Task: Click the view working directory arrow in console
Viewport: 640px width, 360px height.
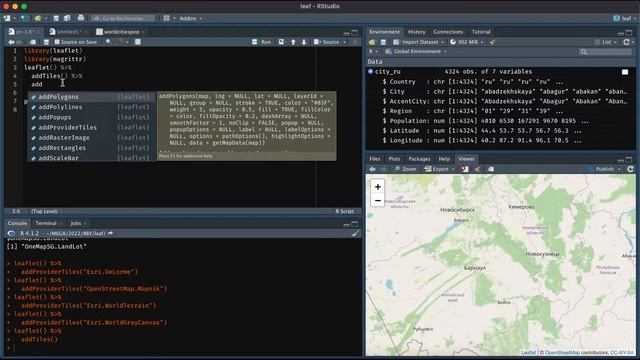Action: click(110, 233)
